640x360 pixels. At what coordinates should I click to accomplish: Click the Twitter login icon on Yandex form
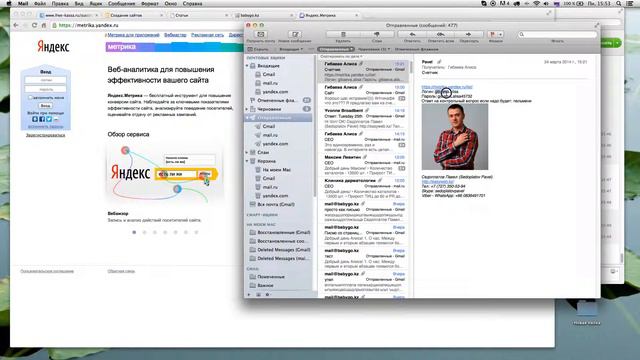coord(49,119)
